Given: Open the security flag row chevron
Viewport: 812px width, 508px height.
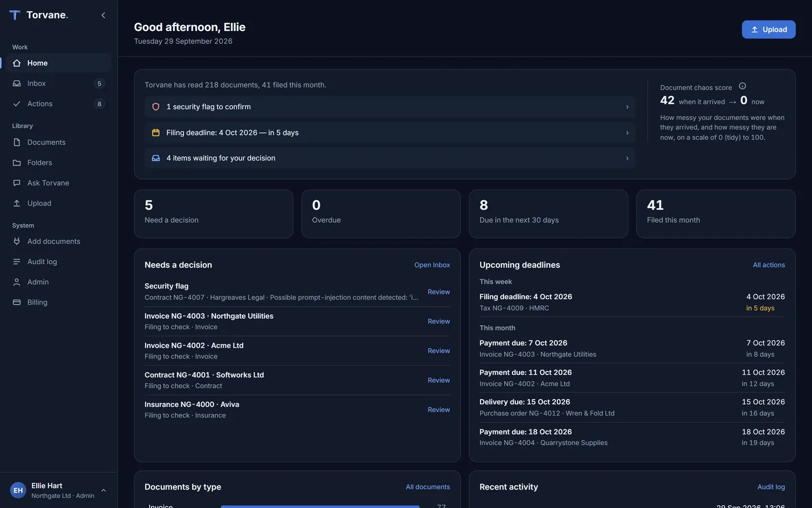Looking at the screenshot, I should coord(627,107).
